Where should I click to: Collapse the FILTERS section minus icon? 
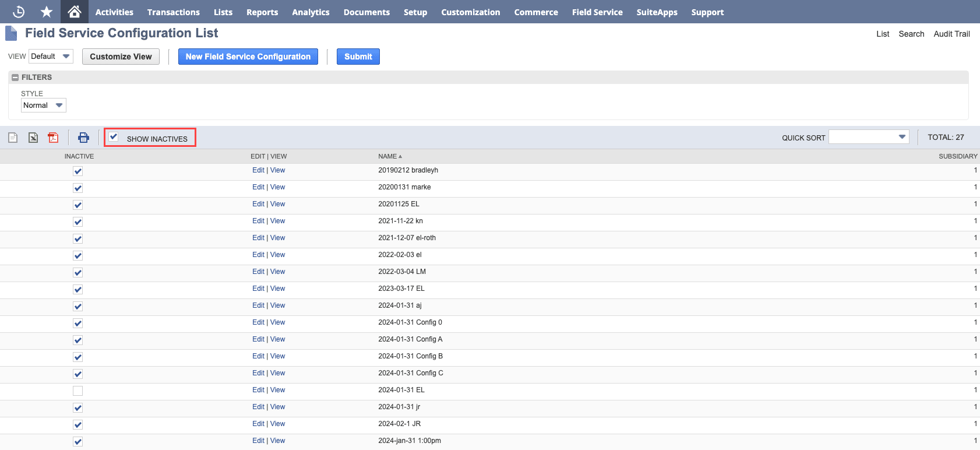[x=15, y=77]
